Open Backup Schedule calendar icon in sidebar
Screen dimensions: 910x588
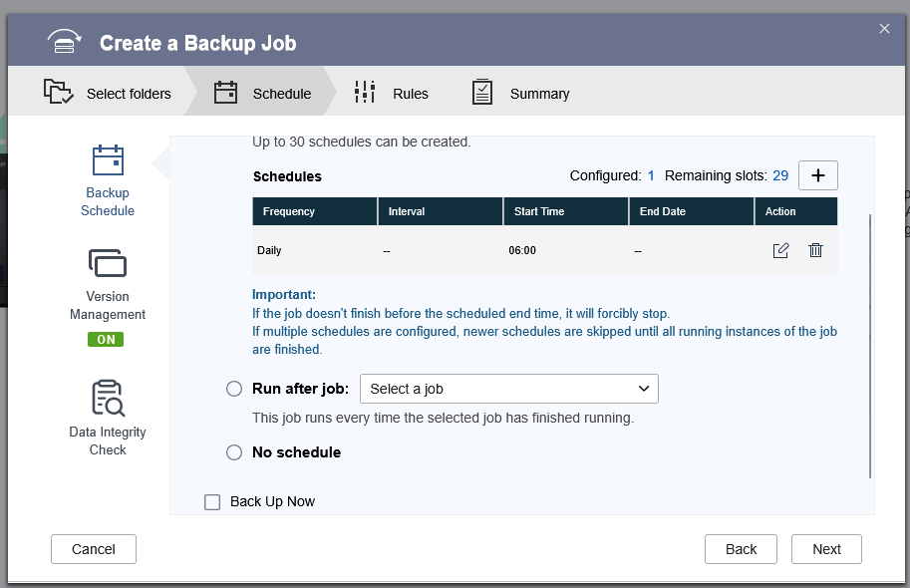pos(108,161)
